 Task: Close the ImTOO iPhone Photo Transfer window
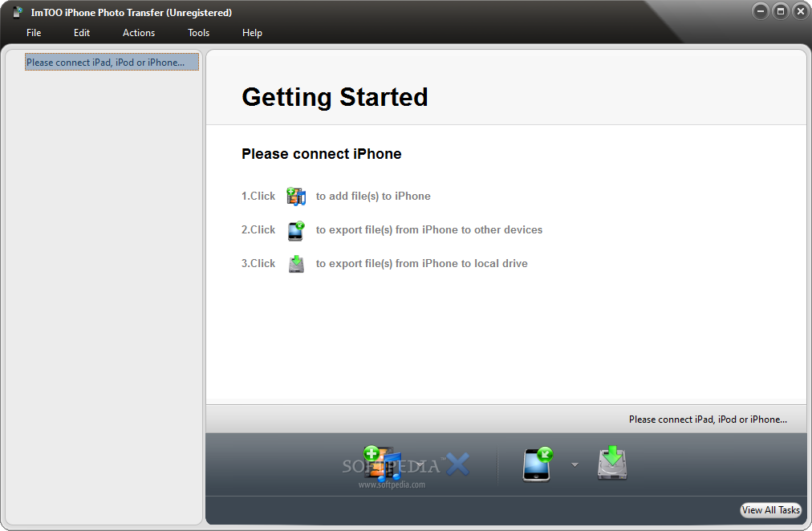tap(801, 11)
